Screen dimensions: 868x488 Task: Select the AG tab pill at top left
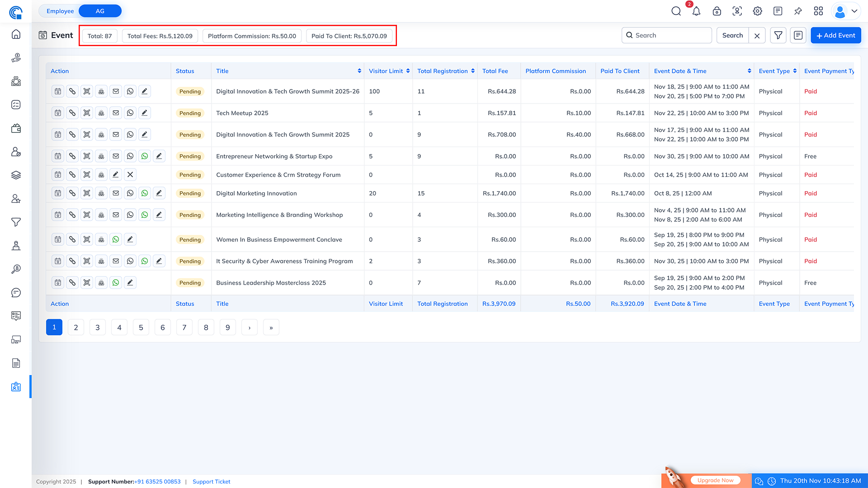(x=99, y=10)
